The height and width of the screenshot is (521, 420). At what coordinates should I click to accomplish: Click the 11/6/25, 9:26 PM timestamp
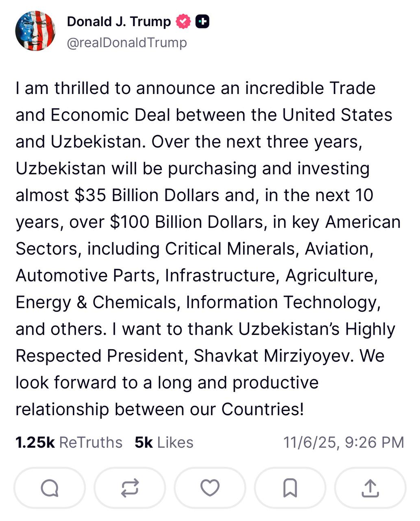pos(344,442)
